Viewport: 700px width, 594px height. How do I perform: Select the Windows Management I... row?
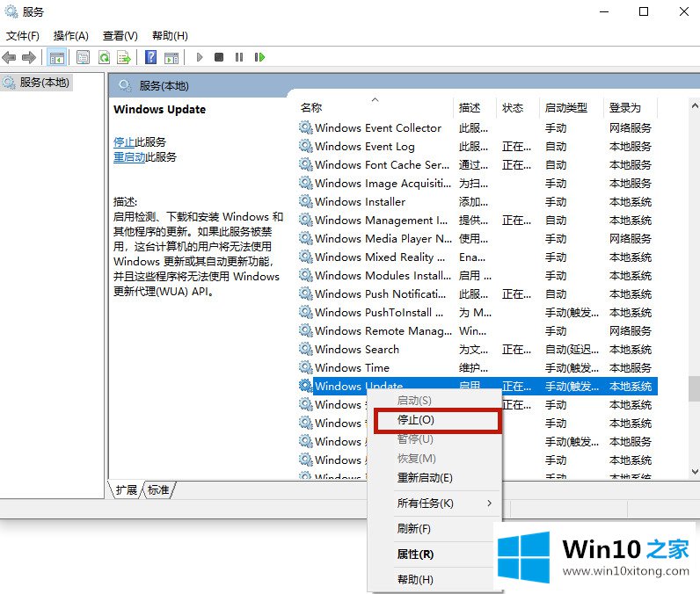(x=477, y=220)
